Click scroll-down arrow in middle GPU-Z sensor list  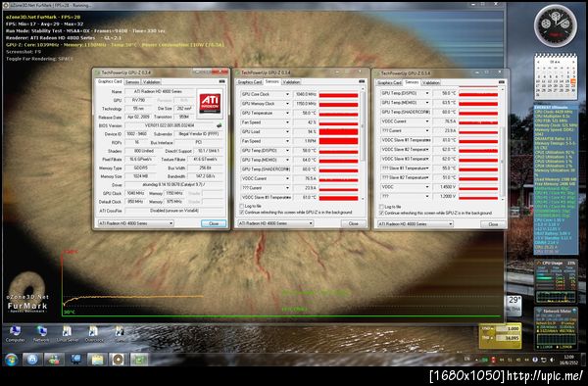pyautogui.click(x=363, y=198)
